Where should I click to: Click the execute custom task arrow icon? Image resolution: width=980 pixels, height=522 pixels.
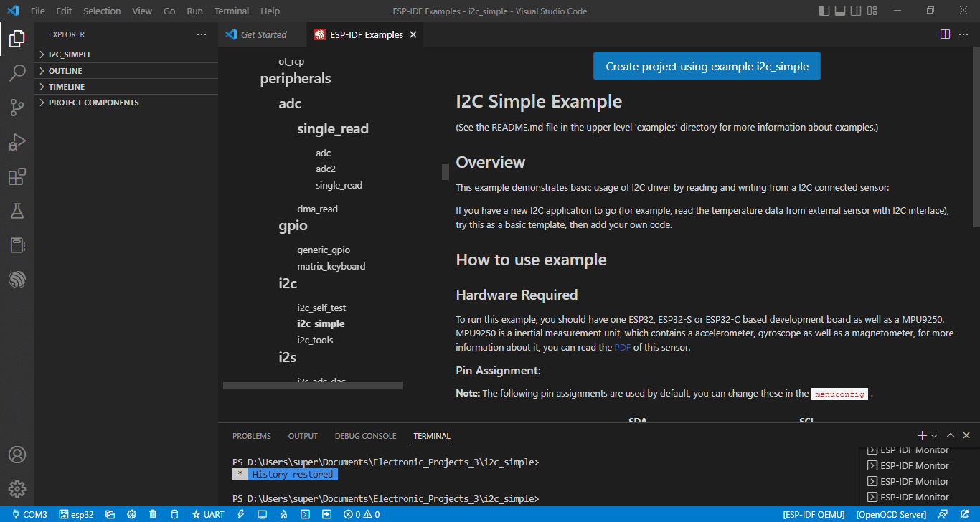327,514
